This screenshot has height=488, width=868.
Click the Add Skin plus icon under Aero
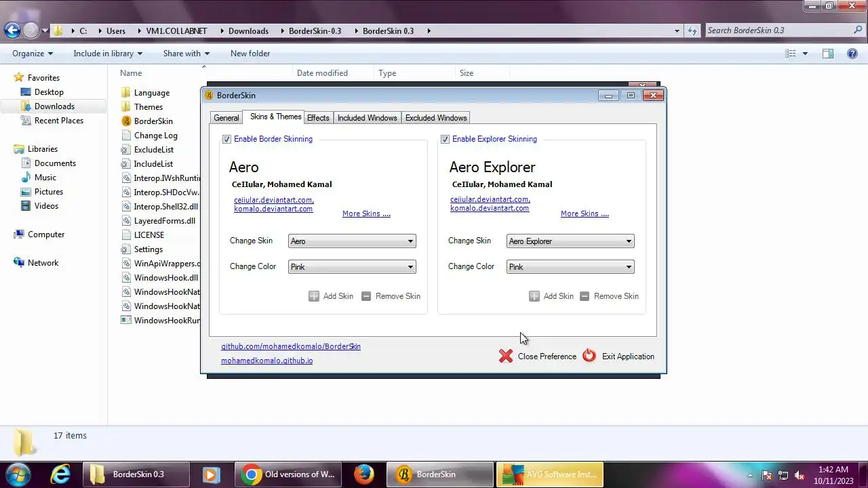point(314,296)
